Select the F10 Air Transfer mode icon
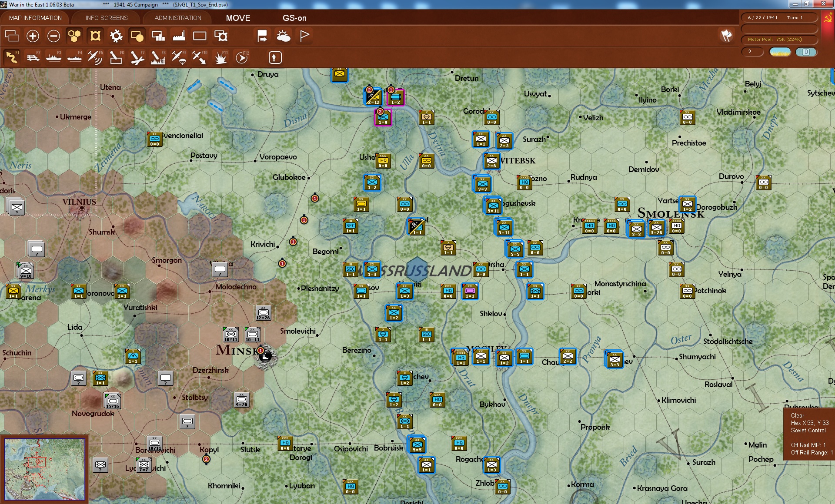The image size is (835, 504). (x=200, y=57)
